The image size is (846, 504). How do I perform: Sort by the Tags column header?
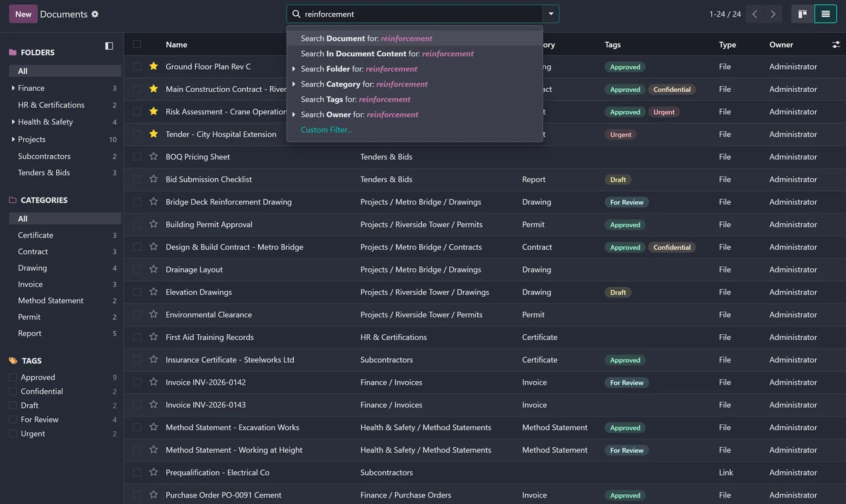pyautogui.click(x=613, y=45)
